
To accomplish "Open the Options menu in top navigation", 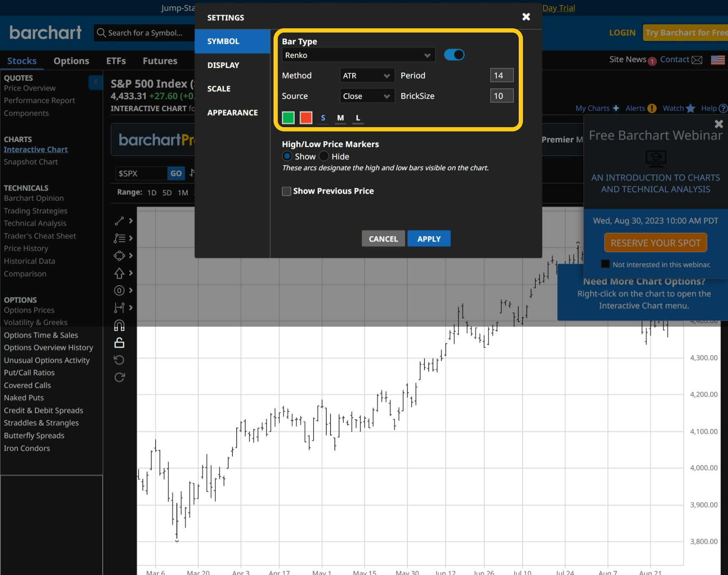I will click(x=71, y=60).
